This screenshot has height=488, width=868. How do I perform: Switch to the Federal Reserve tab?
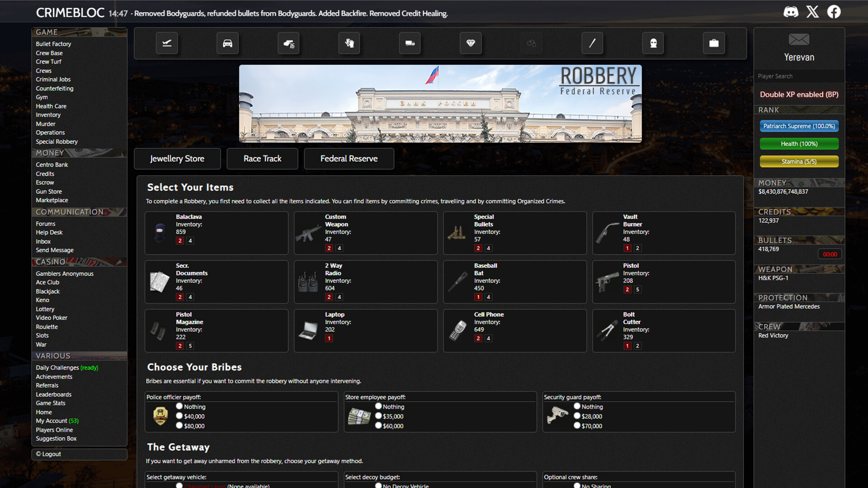pyautogui.click(x=349, y=159)
